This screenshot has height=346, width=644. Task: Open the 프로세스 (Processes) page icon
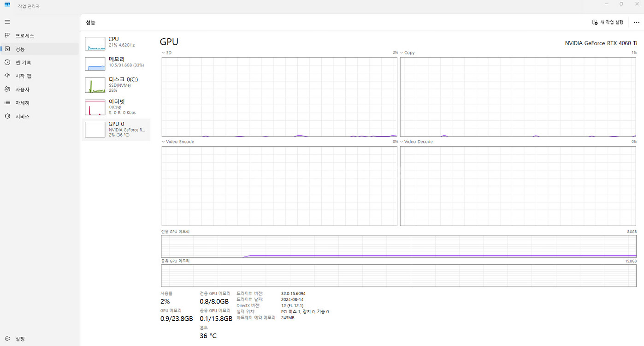(7, 36)
